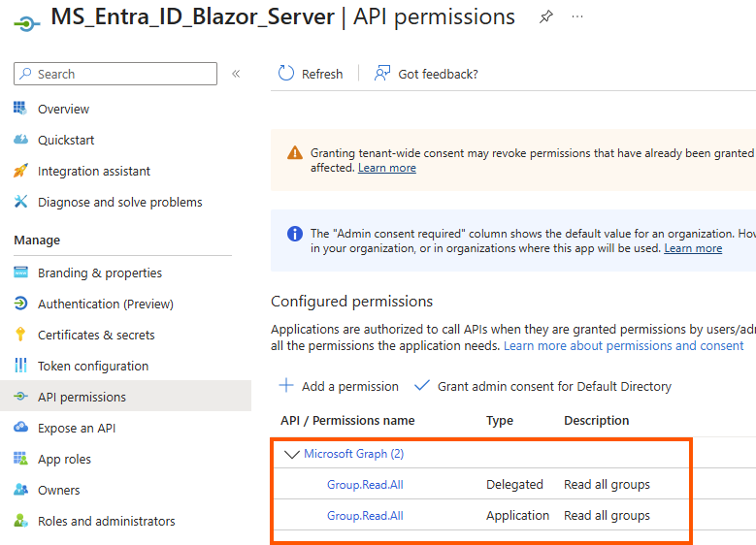Click the pin icon beside the page title
Image resolution: width=756 pixels, height=545 pixels.
(545, 17)
